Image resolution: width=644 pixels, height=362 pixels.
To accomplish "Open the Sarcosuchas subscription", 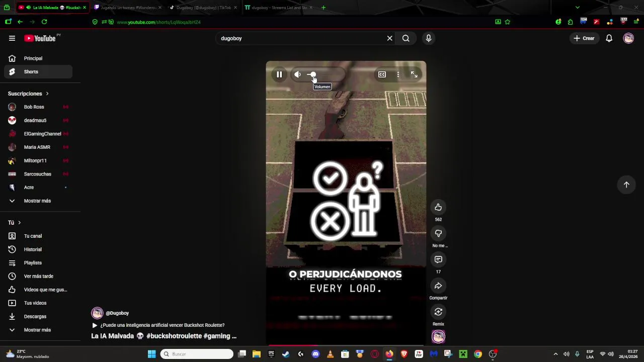I will (x=38, y=174).
